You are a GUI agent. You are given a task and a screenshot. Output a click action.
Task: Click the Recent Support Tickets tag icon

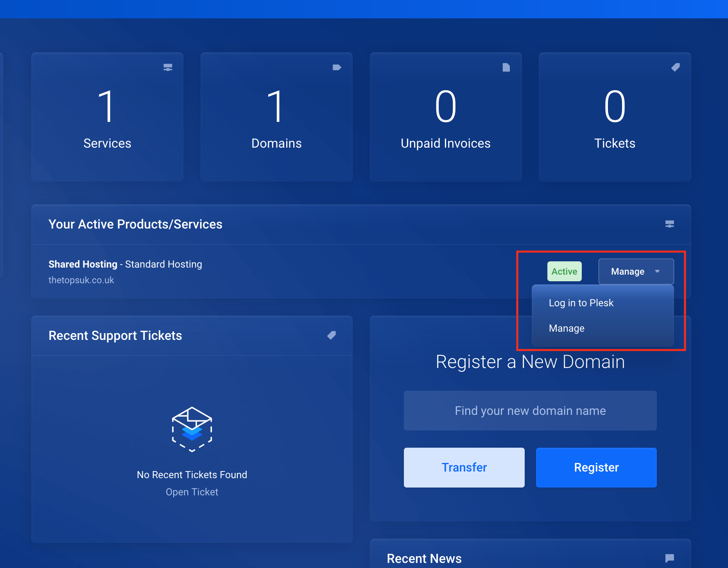[332, 335]
